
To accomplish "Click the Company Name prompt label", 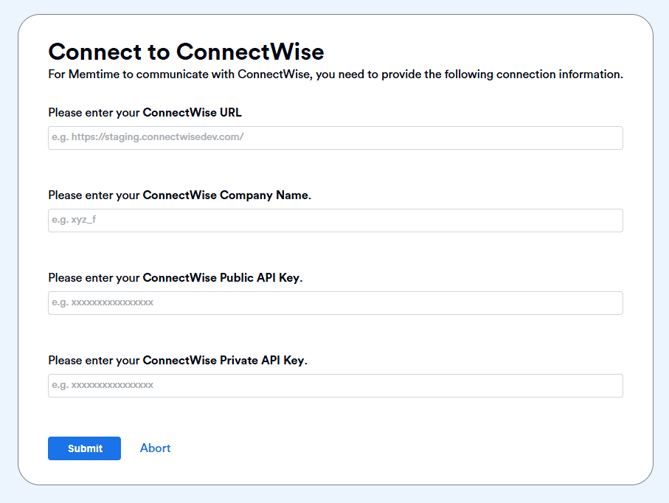I will click(179, 195).
